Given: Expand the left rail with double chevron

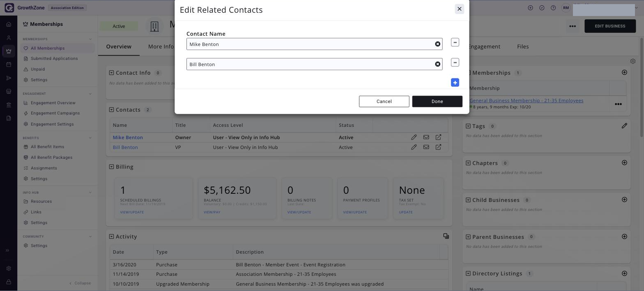Looking at the screenshot, I should coord(7,250).
